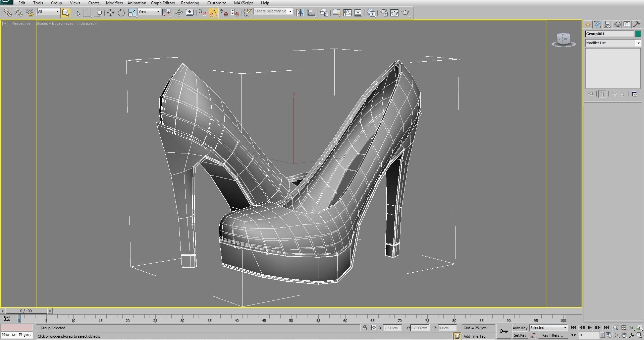Click the time slider 0 / 100 handle
This screenshot has width=644, height=340.
click(x=26, y=311)
